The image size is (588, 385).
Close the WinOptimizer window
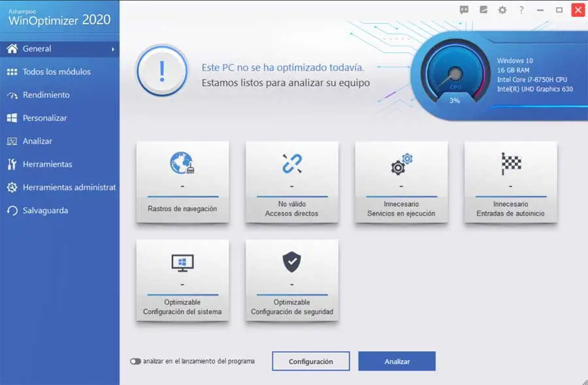click(x=578, y=10)
